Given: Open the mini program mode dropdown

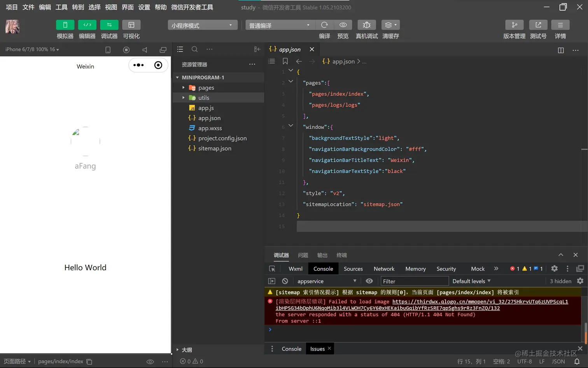Looking at the screenshot, I should click(203, 25).
